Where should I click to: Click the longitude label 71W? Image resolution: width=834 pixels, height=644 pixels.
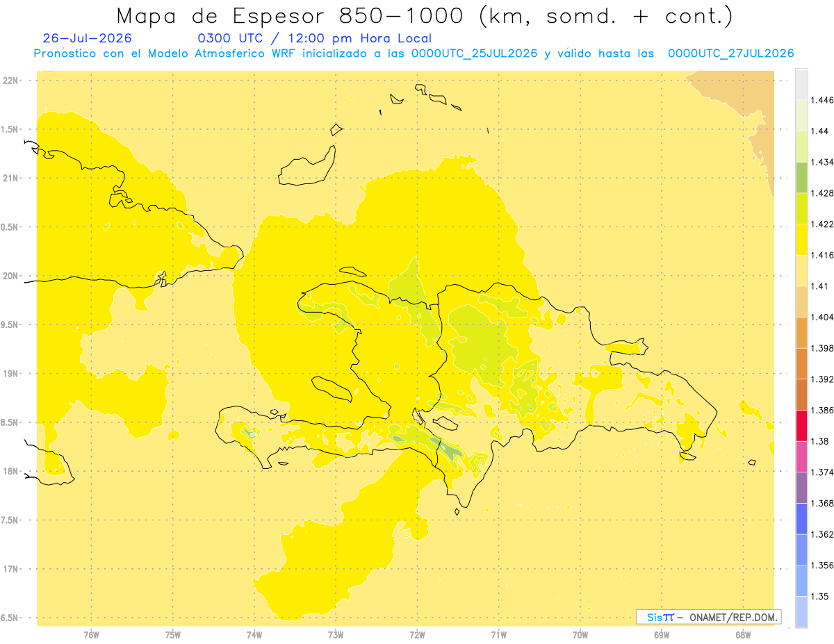coord(498,635)
